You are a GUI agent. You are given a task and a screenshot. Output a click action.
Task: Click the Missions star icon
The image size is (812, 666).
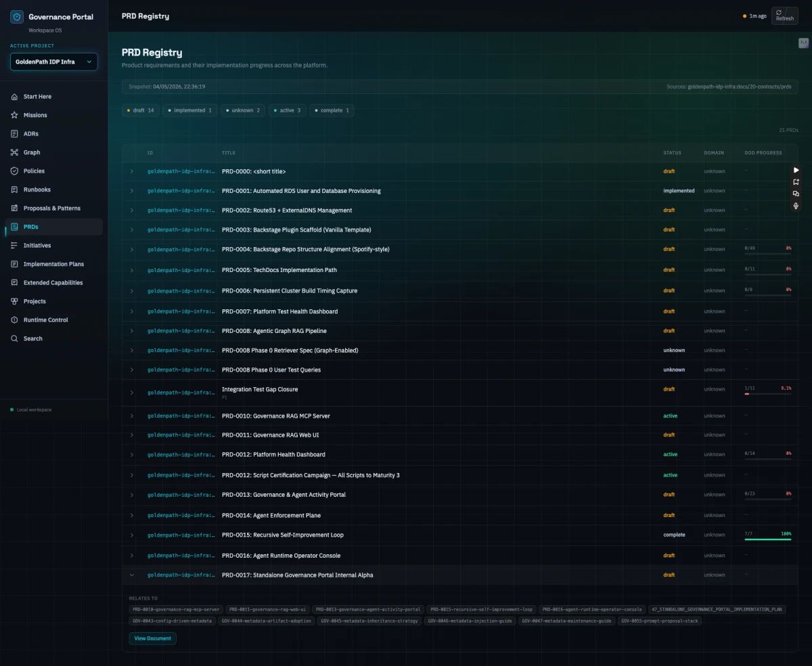tap(14, 115)
